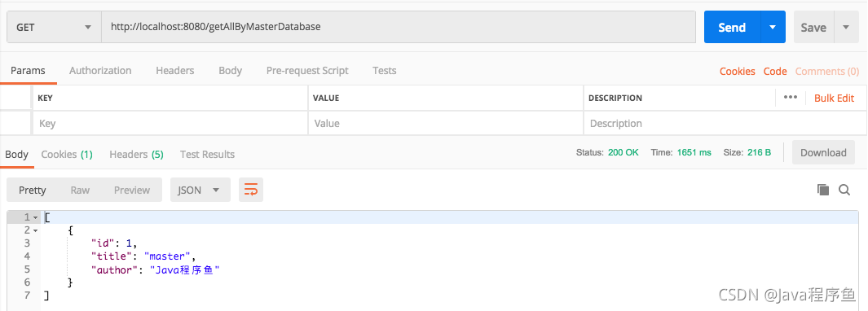Open Pre-request Script tab
868x311 pixels.
[x=307, y=71]
